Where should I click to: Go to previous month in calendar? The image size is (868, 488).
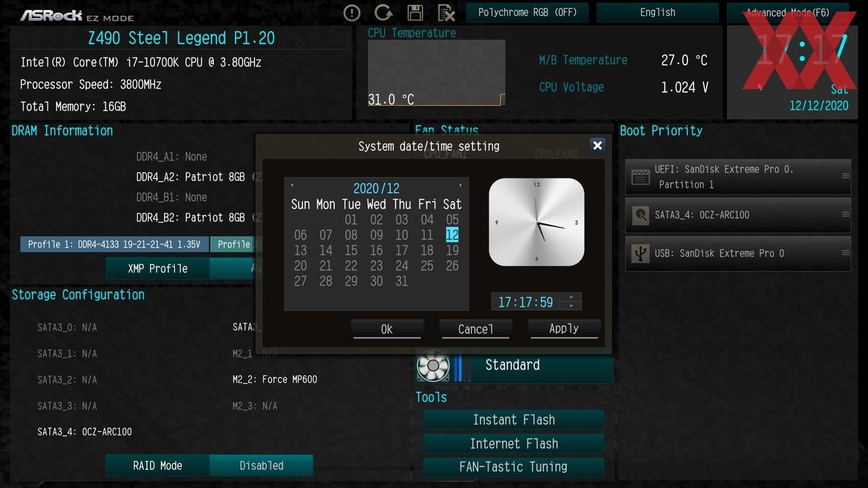coord(292,186)
